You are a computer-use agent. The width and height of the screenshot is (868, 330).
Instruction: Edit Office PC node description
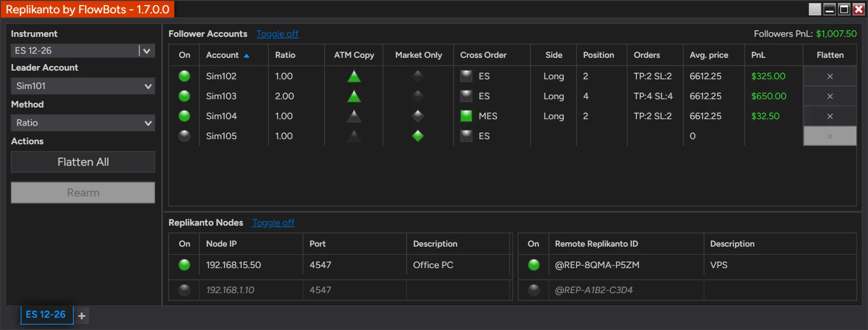click(433, 265)
